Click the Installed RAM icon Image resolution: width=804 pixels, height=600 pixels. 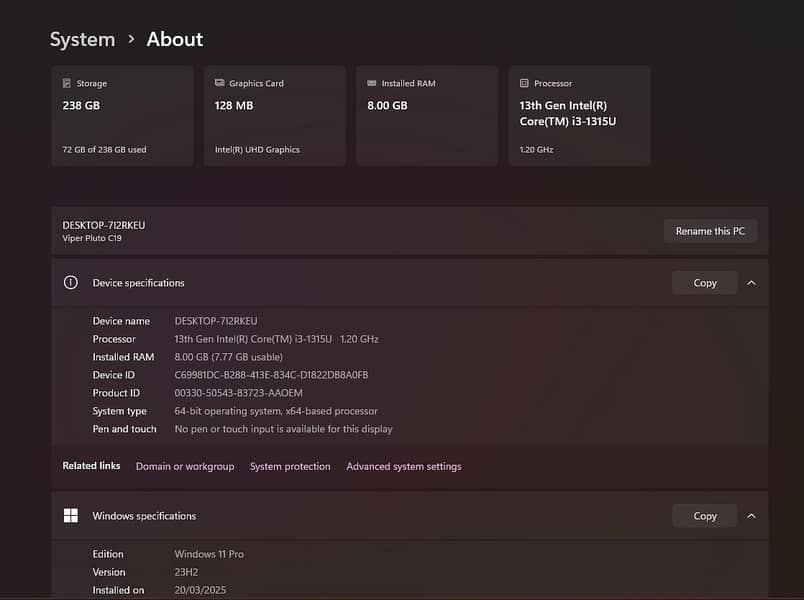click(372, 83)
